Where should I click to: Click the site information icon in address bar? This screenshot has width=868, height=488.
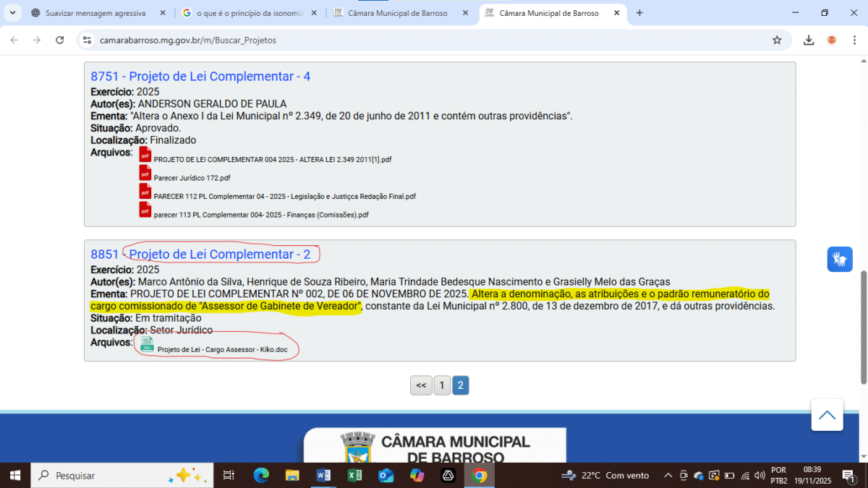(88, 40)
